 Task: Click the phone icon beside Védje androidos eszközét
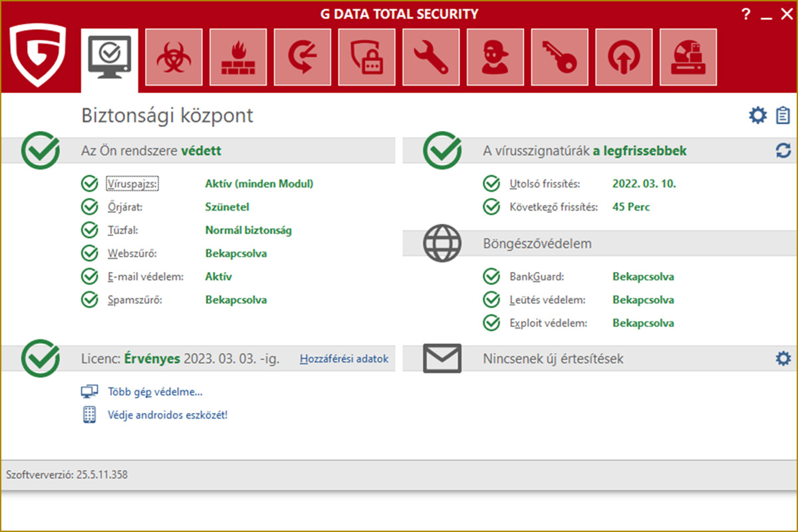(x=89, y=415)
